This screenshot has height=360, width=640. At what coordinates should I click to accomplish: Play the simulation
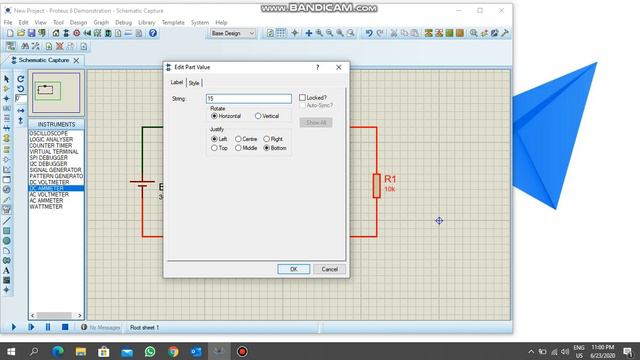tap(13, 327)
